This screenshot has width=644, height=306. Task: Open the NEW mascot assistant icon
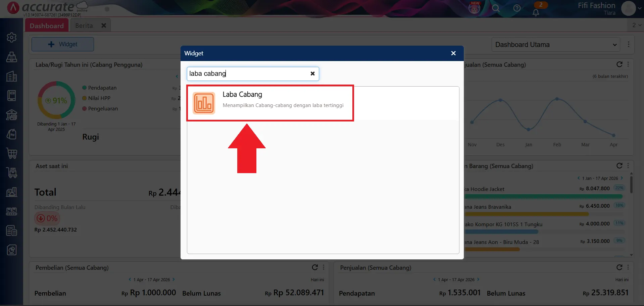coord(474,8)
